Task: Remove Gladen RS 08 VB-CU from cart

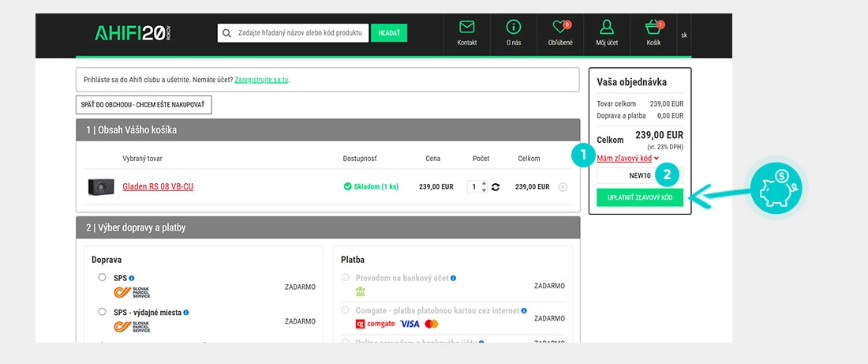Action: [563, 187]
